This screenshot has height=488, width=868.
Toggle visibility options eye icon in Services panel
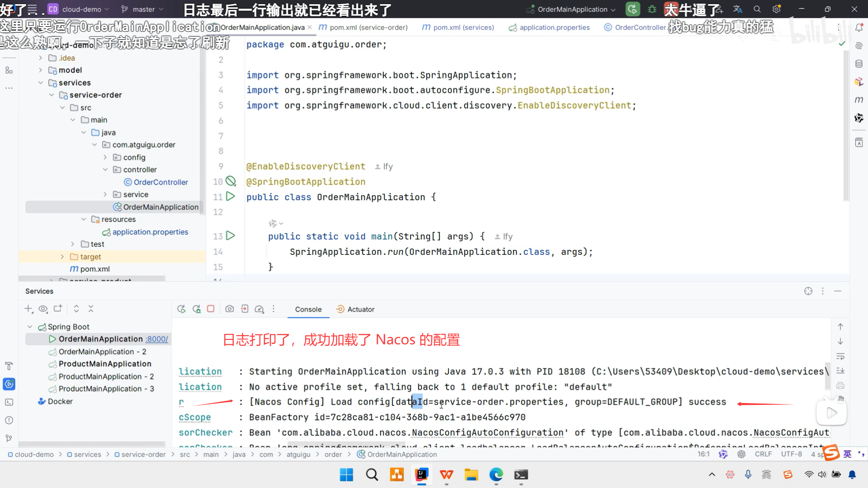point(43,309)
